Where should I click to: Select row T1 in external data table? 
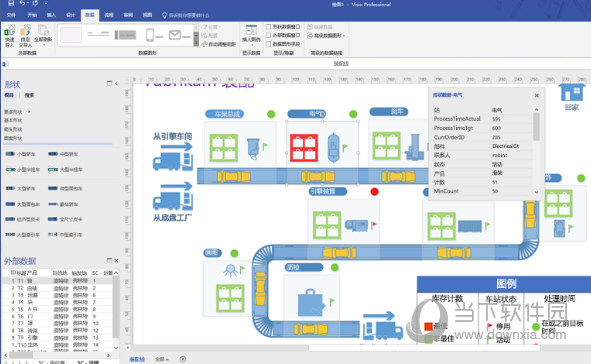tap(58, 281)
